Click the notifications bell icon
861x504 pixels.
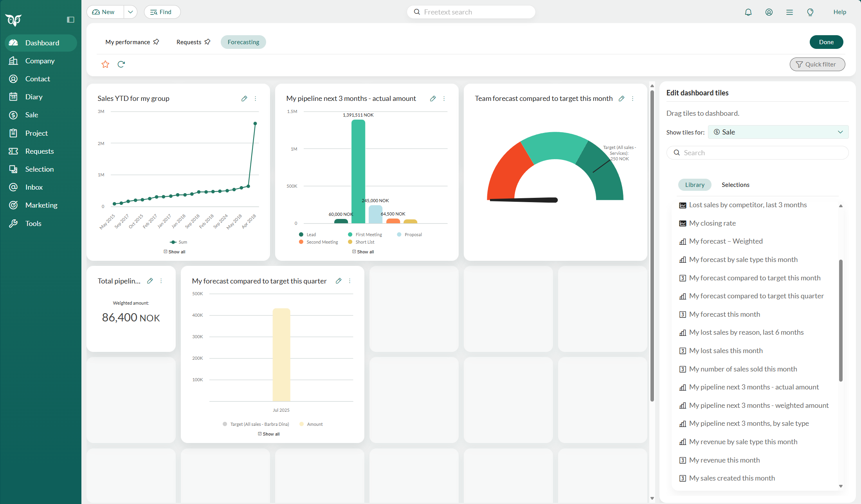click(x=748, y=12)
